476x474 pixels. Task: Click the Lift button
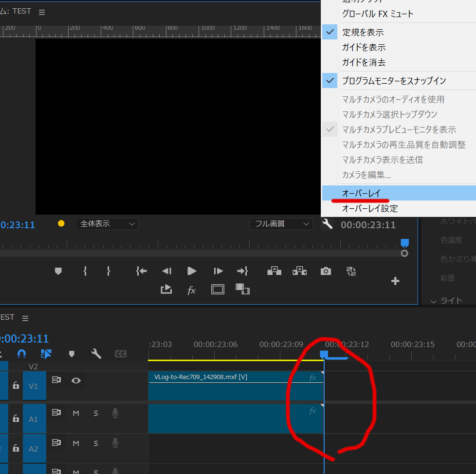coord(274,271)
